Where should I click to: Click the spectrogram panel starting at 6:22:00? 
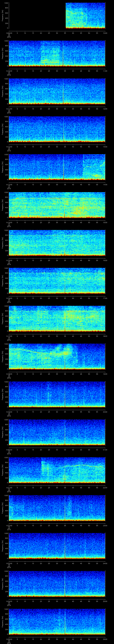57,508
